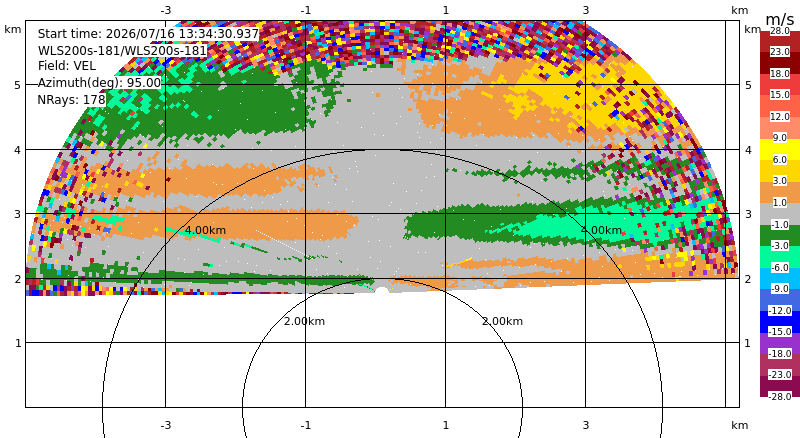Click the m/s units title above colorbar
Screen dimensions: 800x438
(780, 19)
